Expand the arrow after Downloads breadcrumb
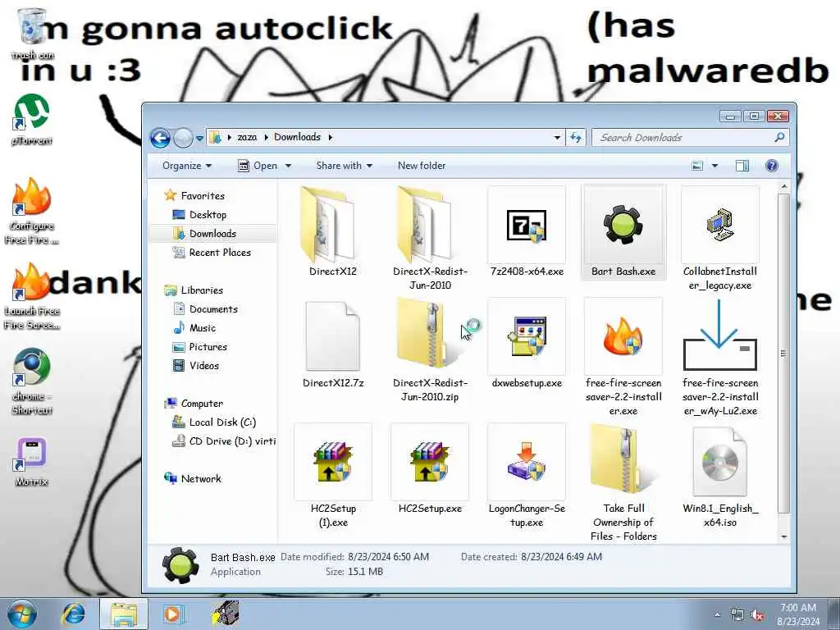Screen dimensions: 840x630 click(x=330, y=137)
